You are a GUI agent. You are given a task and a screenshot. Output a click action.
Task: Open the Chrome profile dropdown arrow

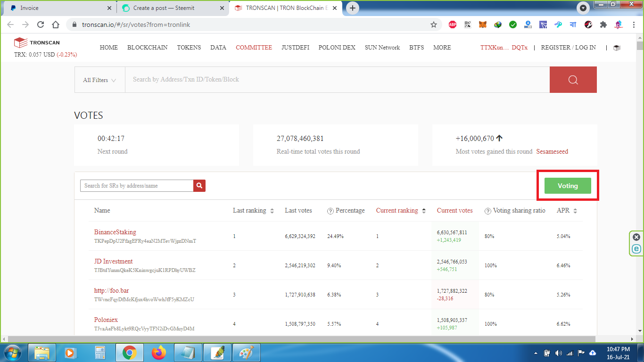click(583, 8)
